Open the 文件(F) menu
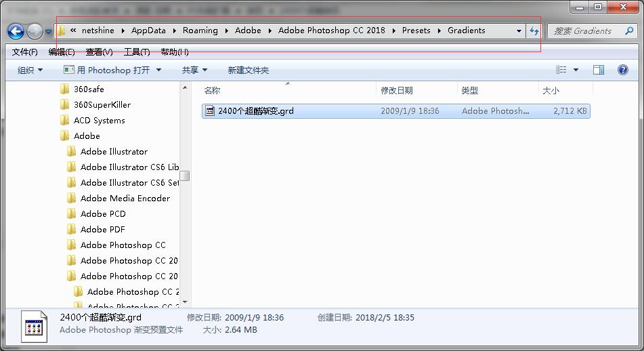 24,52
